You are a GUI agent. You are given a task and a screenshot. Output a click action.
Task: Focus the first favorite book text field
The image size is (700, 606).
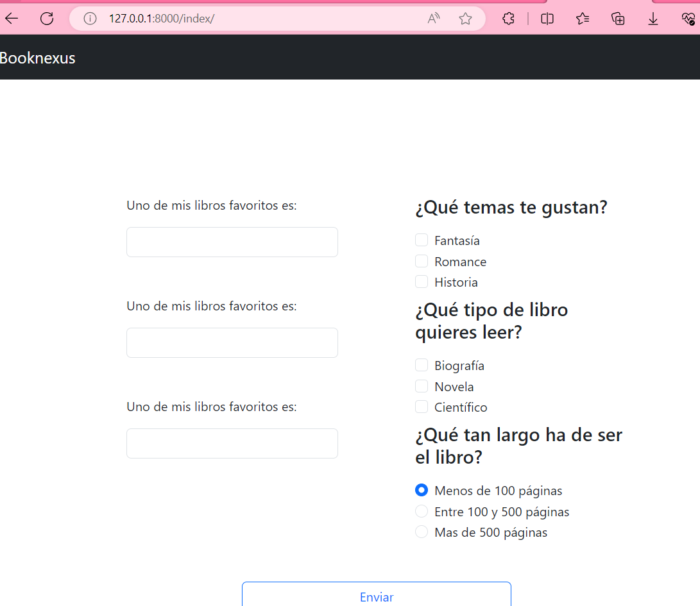click(232, 242)
